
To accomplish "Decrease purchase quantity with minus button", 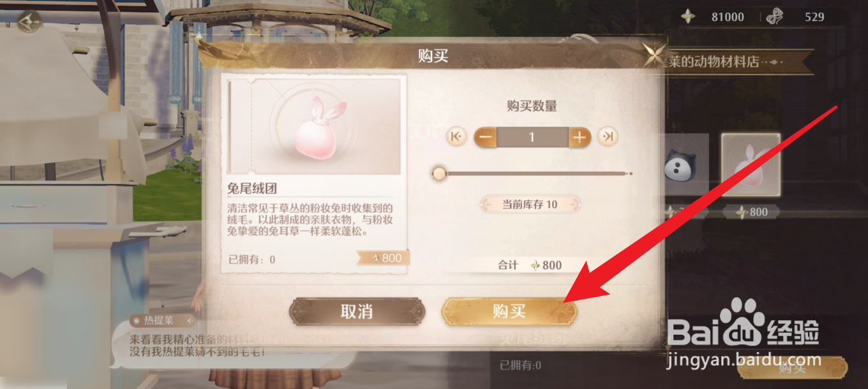I will tap(486, 136).
